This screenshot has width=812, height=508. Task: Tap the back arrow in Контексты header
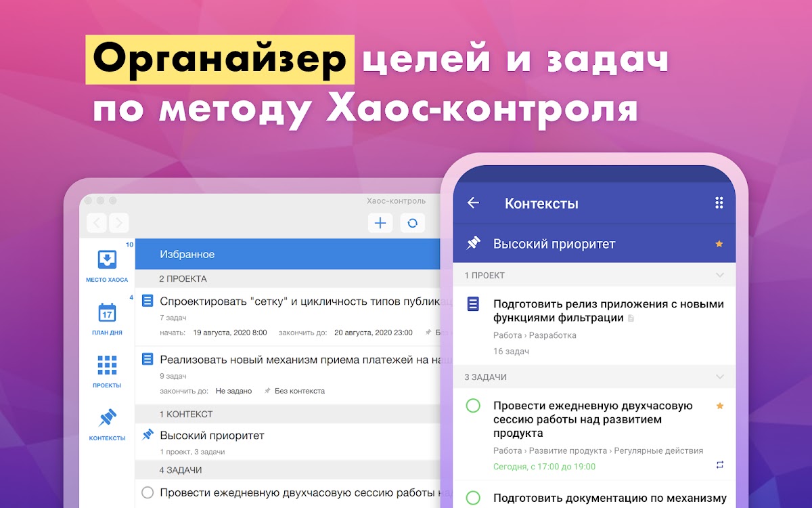(473, 203)
